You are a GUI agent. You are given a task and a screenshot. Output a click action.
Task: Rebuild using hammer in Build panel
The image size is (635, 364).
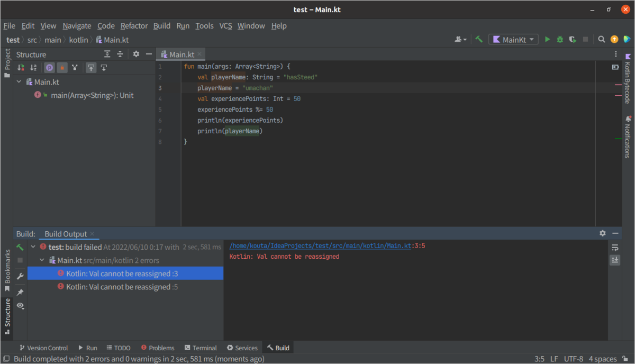(20, 247)
